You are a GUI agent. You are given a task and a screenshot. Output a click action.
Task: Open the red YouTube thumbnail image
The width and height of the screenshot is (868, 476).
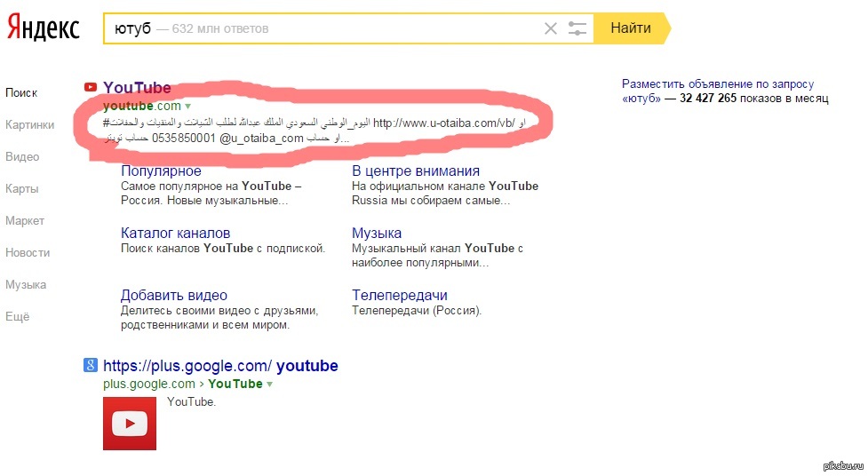(130, 423)
